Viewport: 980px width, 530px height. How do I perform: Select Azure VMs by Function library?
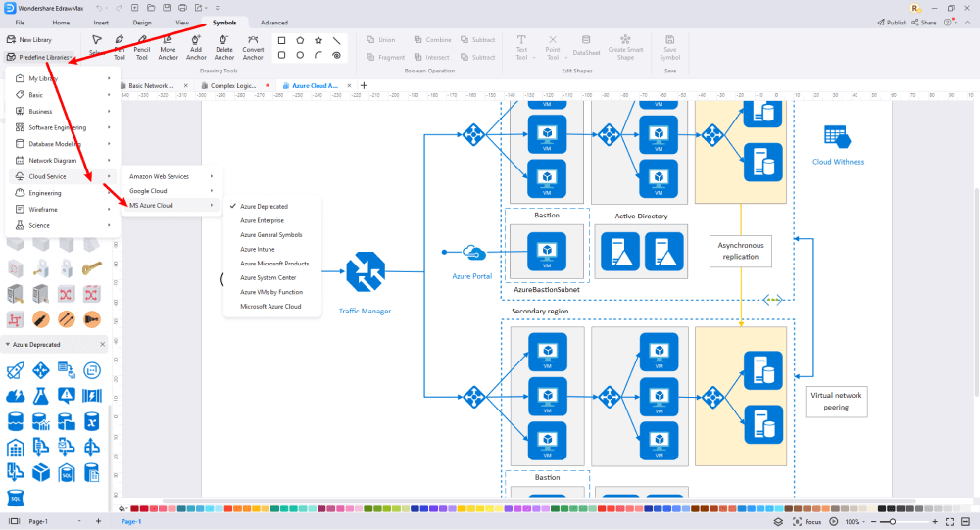click(x=271, y=292)
